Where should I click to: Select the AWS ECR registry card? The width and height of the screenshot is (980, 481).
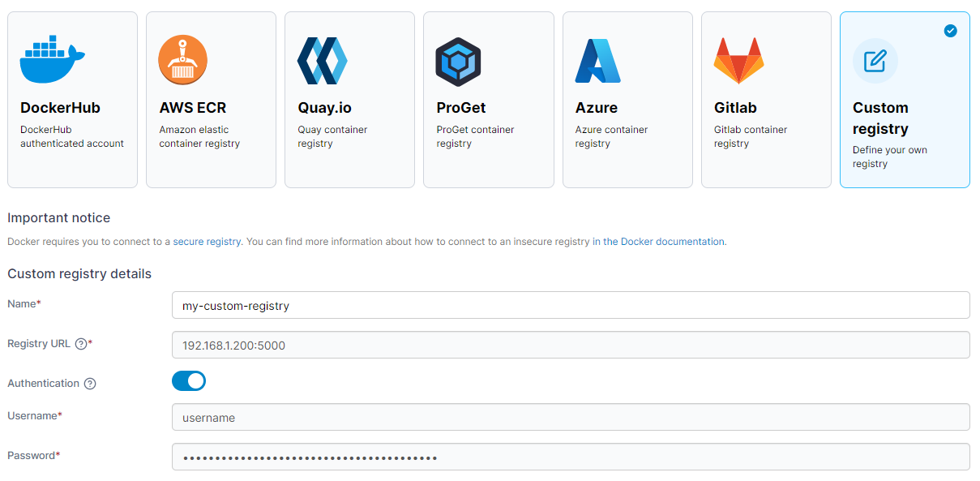point(211,99)
